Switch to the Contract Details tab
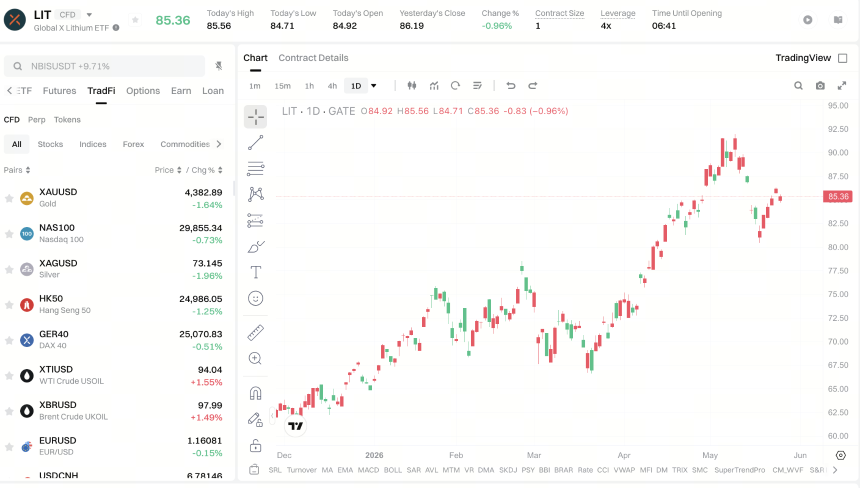860x488 pixels. (x=313, y=58)
